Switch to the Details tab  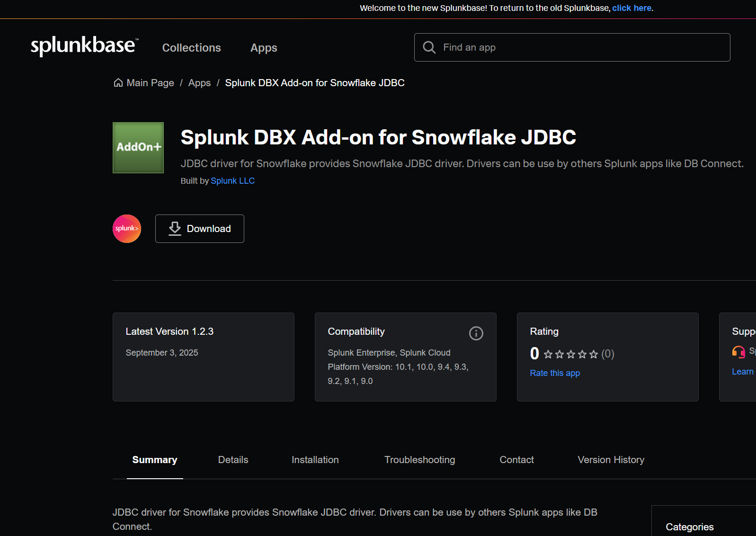pyautogui.click(x=233, y=460)
